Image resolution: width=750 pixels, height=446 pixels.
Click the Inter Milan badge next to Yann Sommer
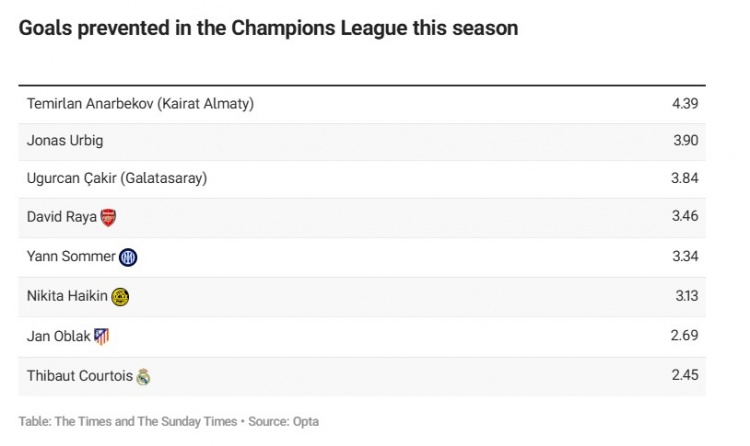click(128, 257)
